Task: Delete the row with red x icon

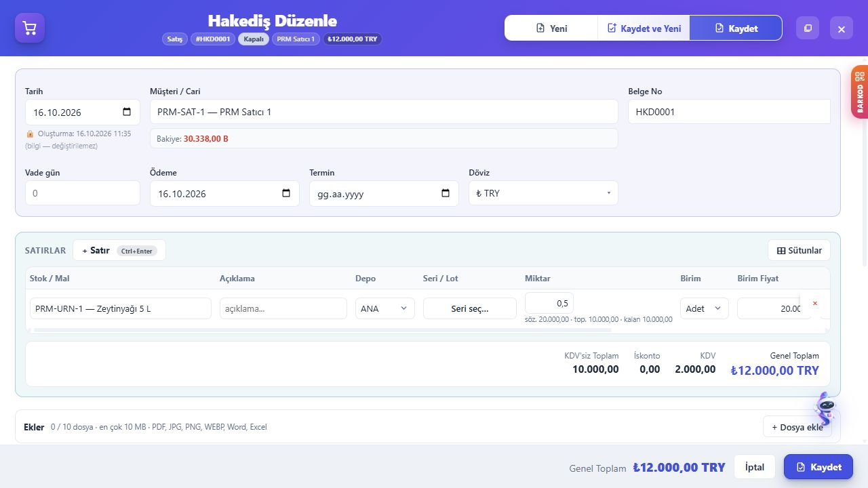Action: (815, 304)
